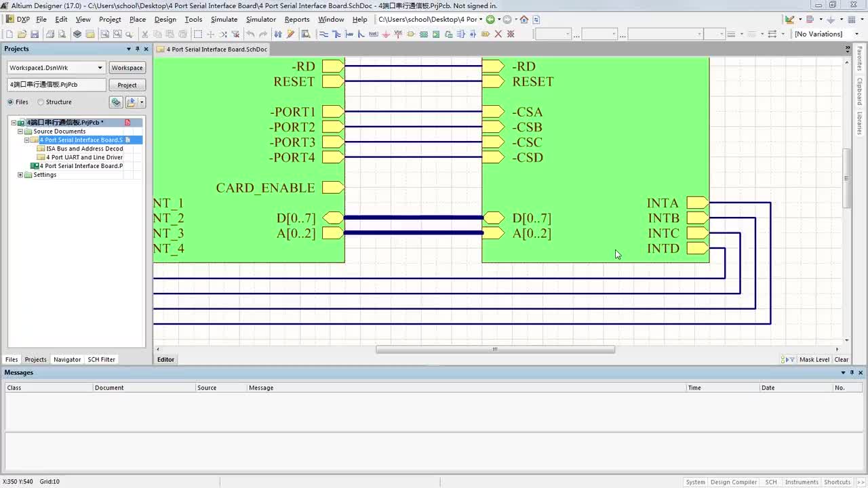Place a wire
The width and height of the screenshot is (868, 488).
pos(323,34)
